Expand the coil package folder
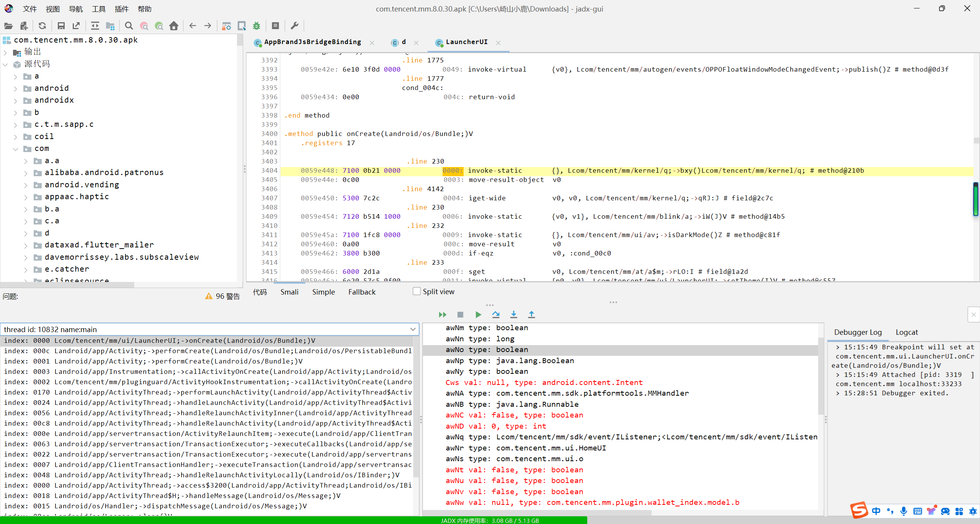 pyautogui.click(x=15, y=137)
